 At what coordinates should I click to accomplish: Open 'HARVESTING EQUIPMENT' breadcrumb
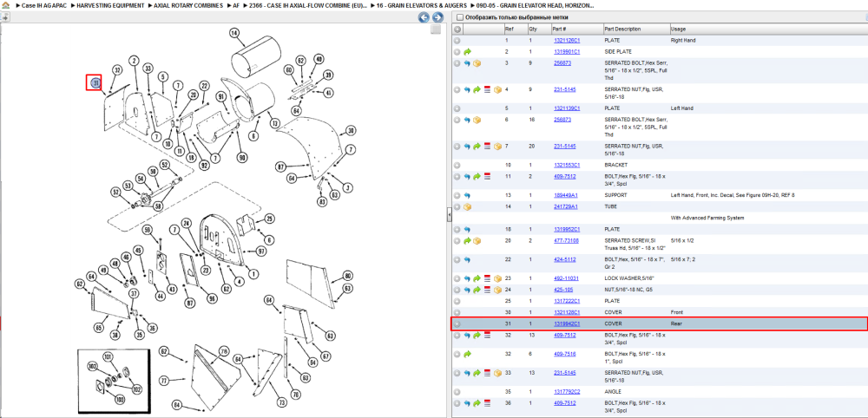[x=111, y=5]
